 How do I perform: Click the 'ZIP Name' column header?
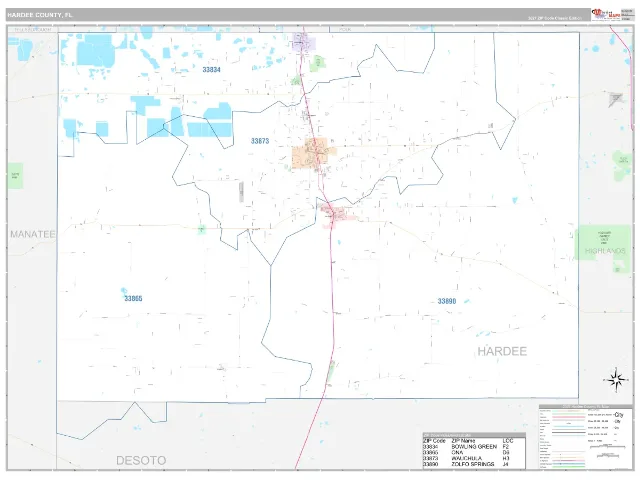[463, 441]
